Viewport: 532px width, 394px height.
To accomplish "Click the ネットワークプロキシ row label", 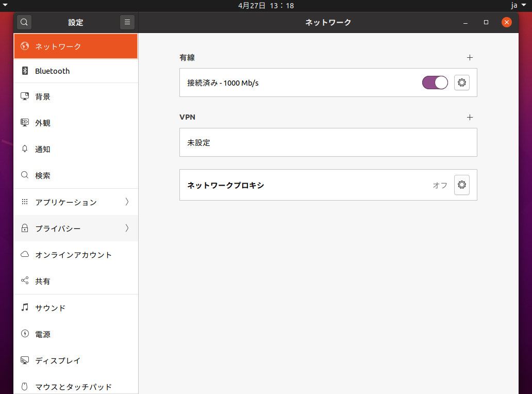I will (225, 185).
